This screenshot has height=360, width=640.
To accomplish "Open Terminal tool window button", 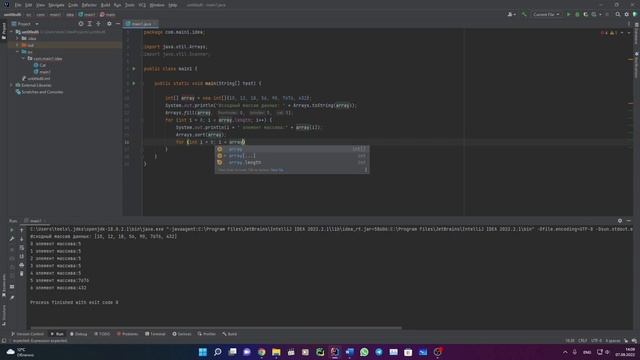I will (155, 334).
